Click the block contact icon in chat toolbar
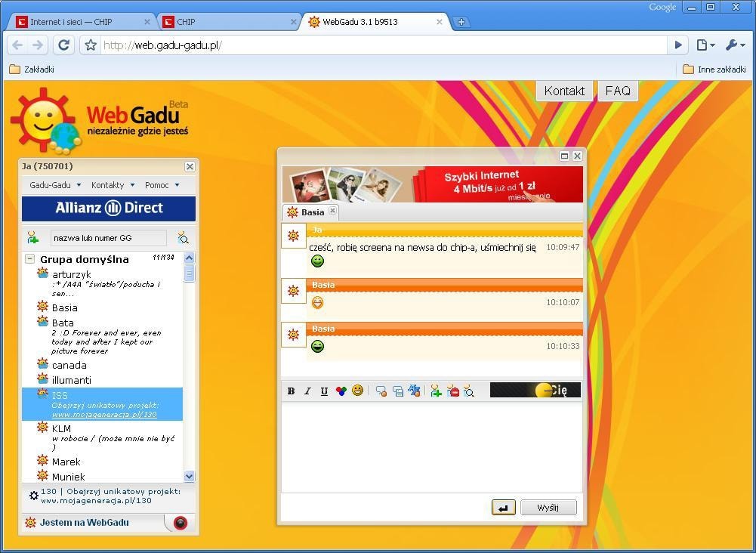 [452, 391]
